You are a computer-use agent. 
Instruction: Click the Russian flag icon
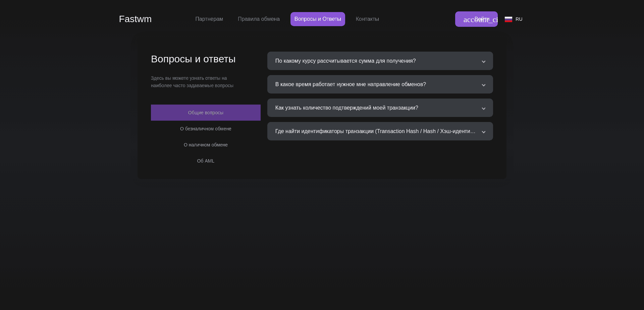508,19
